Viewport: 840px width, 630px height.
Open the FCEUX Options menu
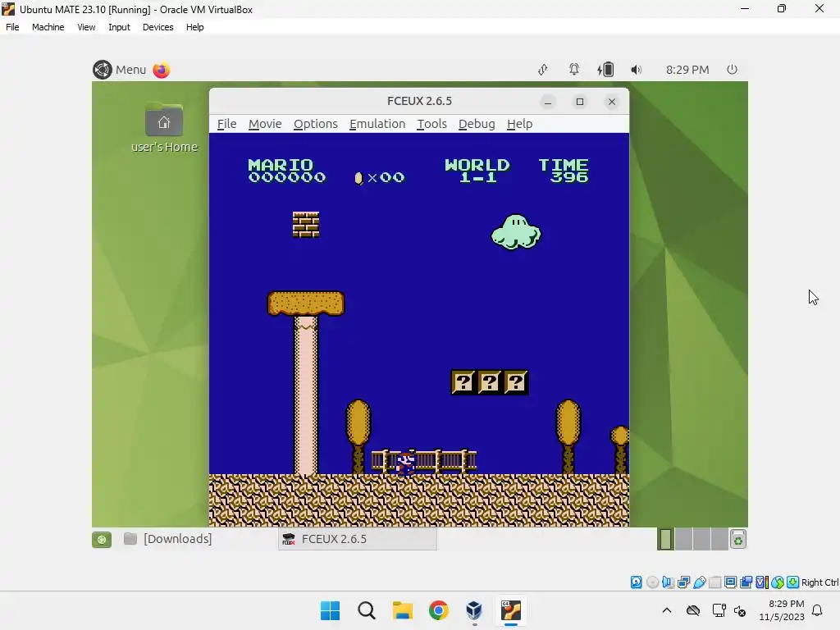tap(316, 124)
